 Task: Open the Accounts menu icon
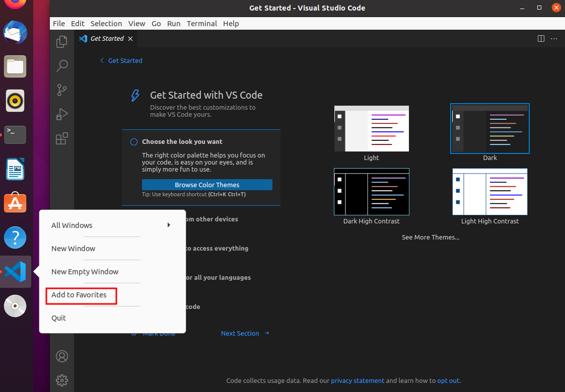click(61, 356)
